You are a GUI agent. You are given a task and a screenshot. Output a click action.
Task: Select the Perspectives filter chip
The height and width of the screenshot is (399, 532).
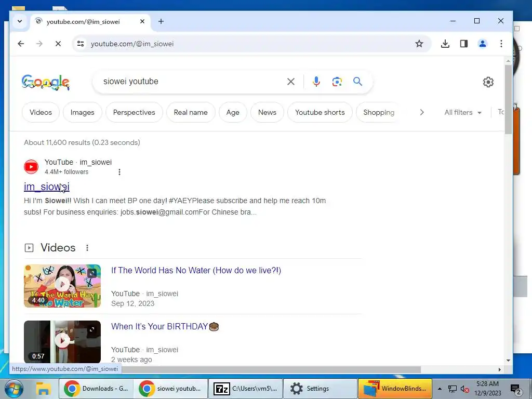134,112
